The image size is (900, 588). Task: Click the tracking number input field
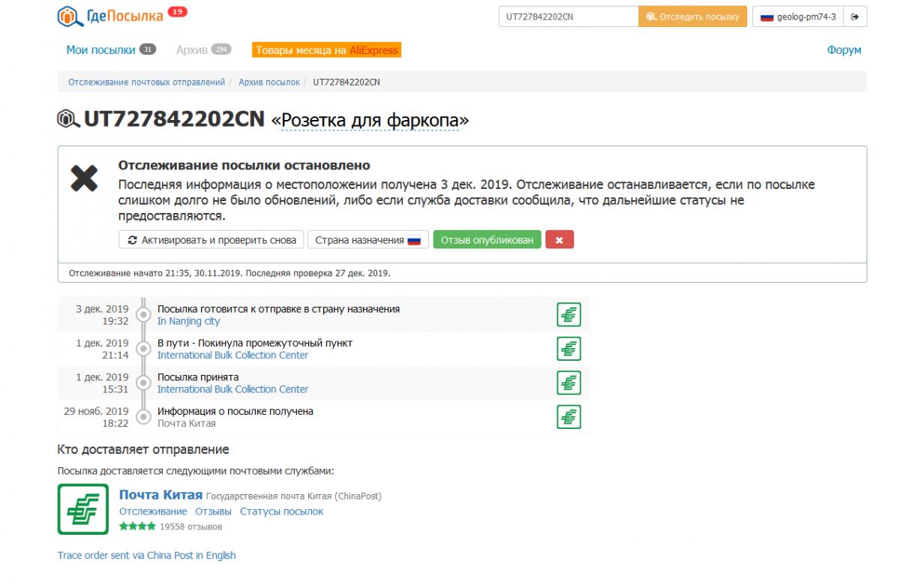pyautogui.click(x=568, y=16)
